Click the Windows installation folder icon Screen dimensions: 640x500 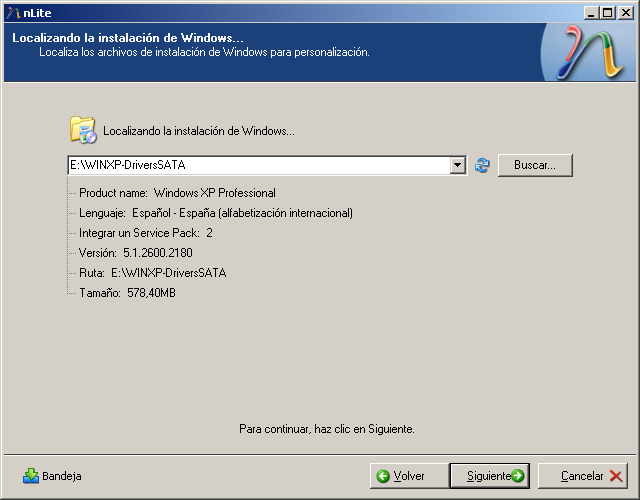[83, 130]
